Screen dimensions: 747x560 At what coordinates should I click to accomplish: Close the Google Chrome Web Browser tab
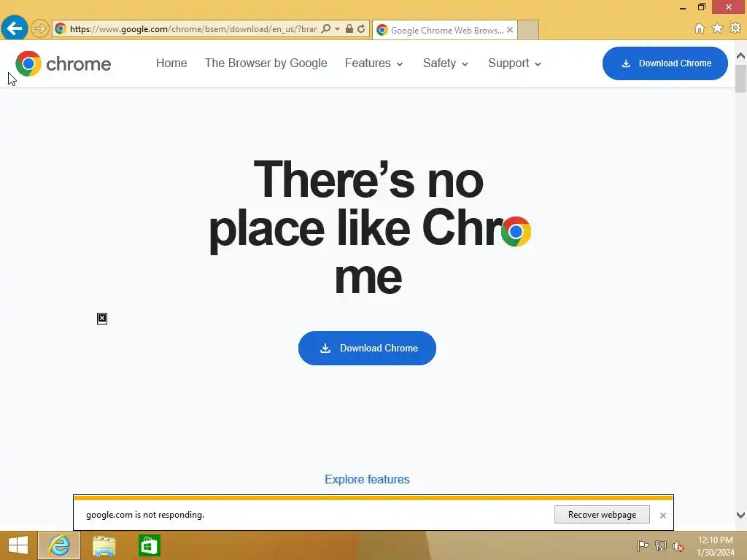[x=510, y=30]
